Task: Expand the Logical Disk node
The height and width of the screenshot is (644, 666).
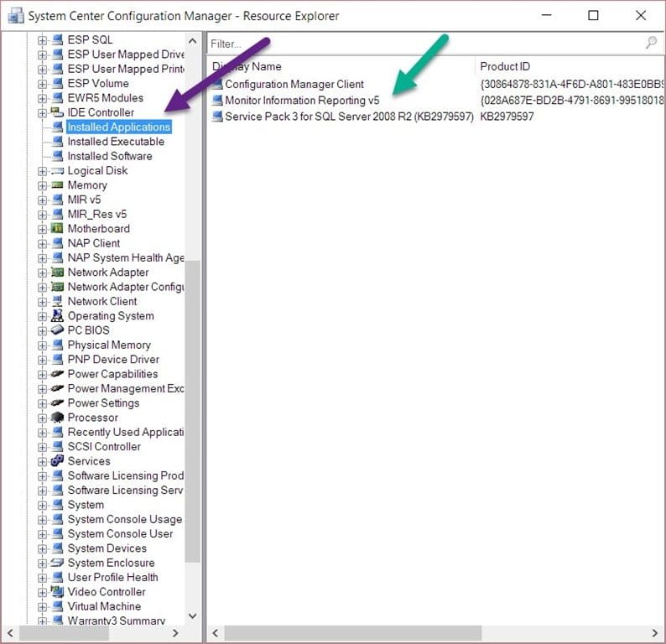Action: click(42, 171)
